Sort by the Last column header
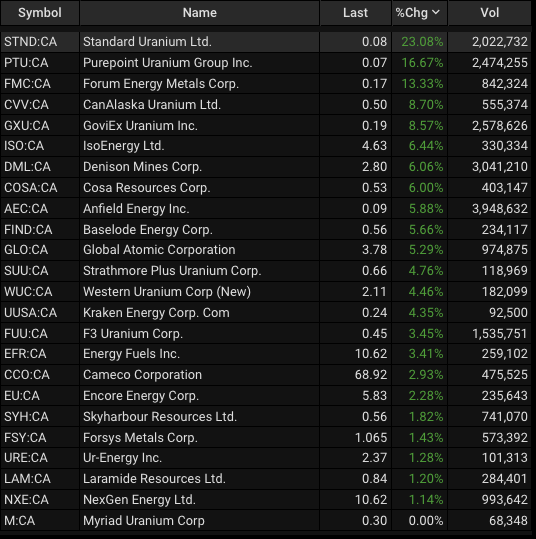536x539 pixels. (x=355, y=13)
